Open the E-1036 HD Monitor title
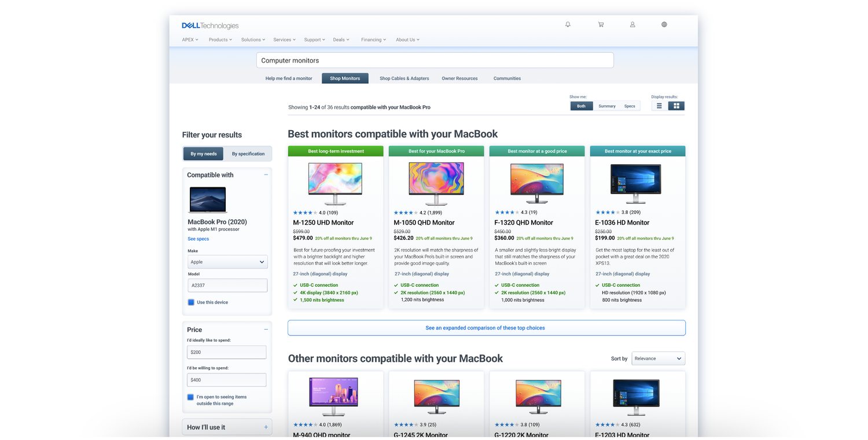The image size is (868, 440). click(x=622, y=223)
